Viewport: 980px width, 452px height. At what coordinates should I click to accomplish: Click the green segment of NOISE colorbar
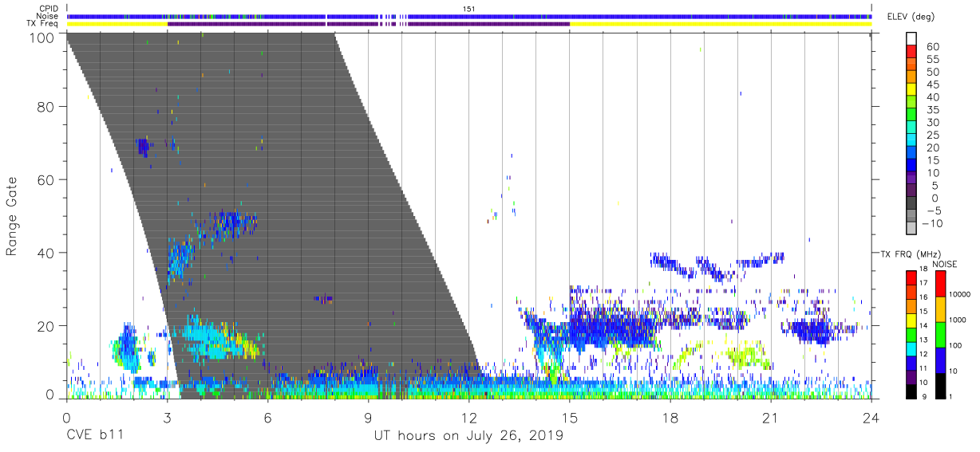click(941, 335)
